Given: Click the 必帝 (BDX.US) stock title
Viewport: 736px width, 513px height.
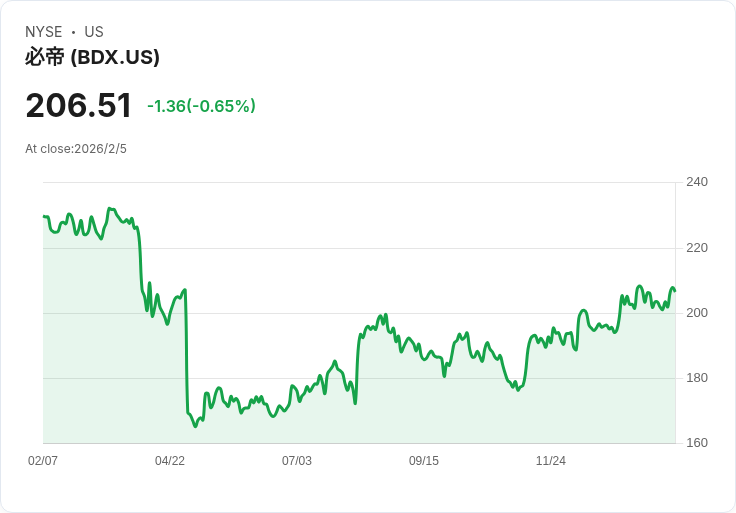Looking at the screenshot, I should [92, 57].
